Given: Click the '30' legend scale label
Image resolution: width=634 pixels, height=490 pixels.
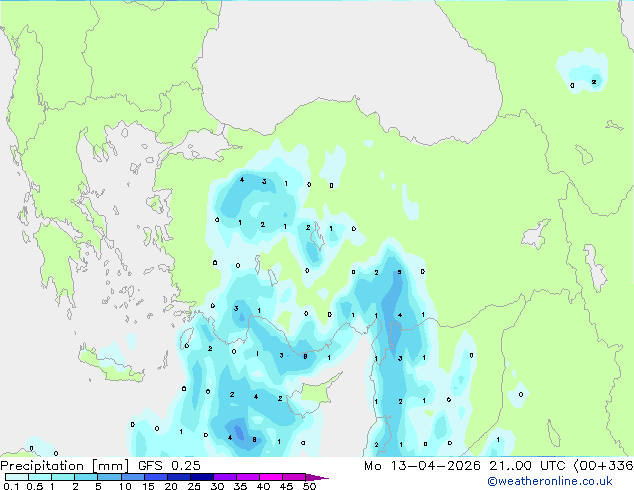Looking at the screenshot, I should pyautogui.click(x=217, y=486).
